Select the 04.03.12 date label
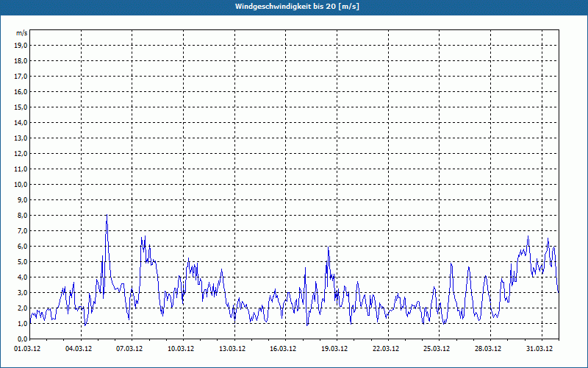The height and width of the screenshot is (368, 588). coord(79,349)
